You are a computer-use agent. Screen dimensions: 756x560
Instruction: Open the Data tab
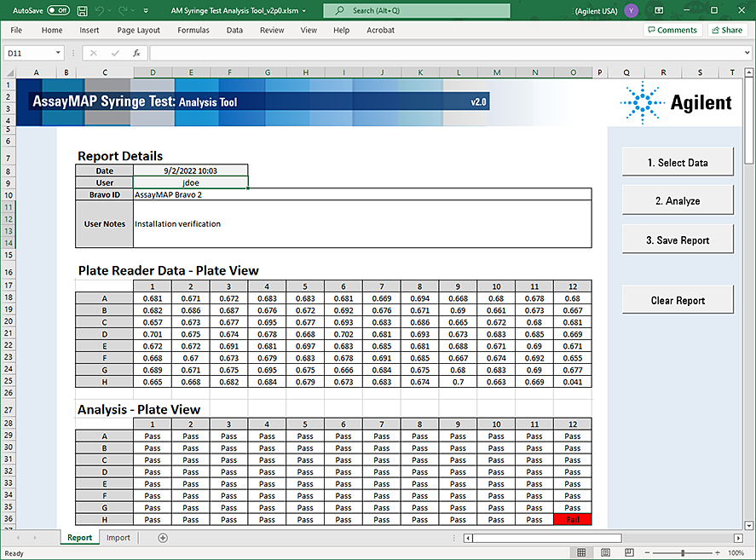click(x=234, y=30)
